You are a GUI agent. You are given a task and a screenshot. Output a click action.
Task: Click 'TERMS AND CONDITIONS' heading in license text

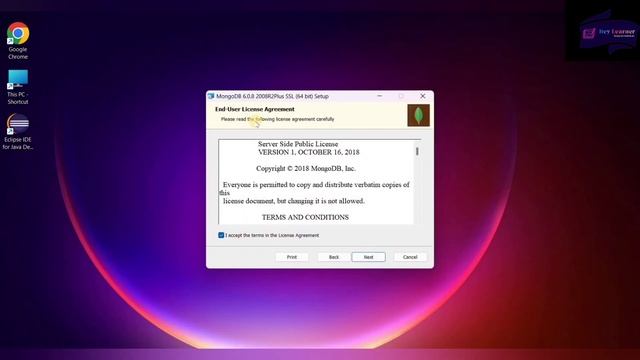[x=305, y=218]
